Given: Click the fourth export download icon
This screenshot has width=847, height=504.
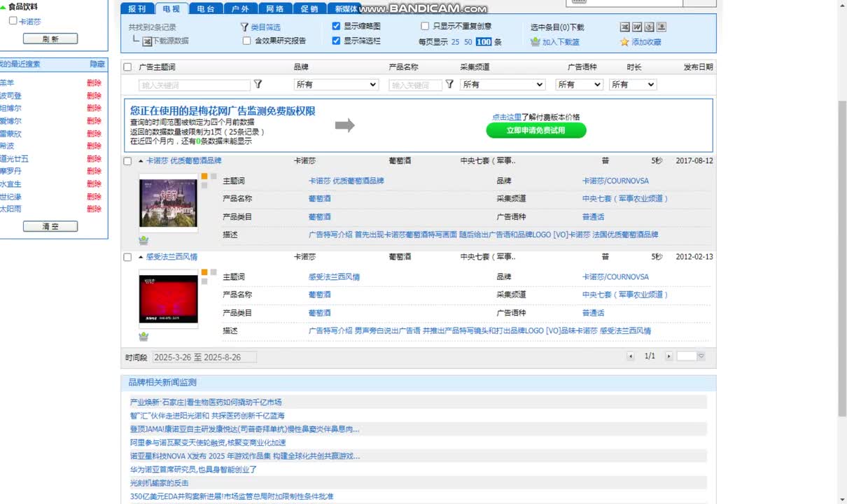Looking at the screenshot, I should click(x=661, y=27).
